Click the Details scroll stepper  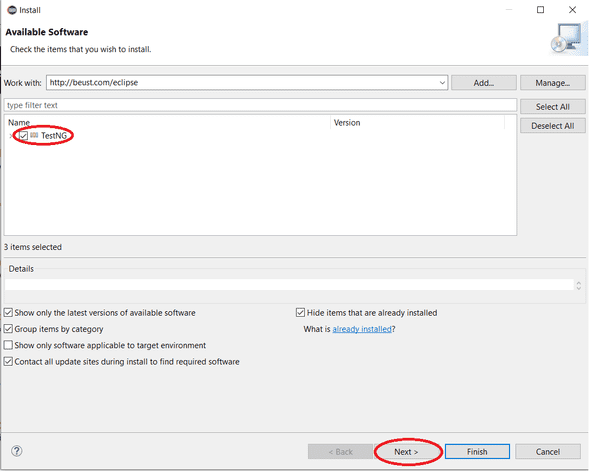[578, 285]
